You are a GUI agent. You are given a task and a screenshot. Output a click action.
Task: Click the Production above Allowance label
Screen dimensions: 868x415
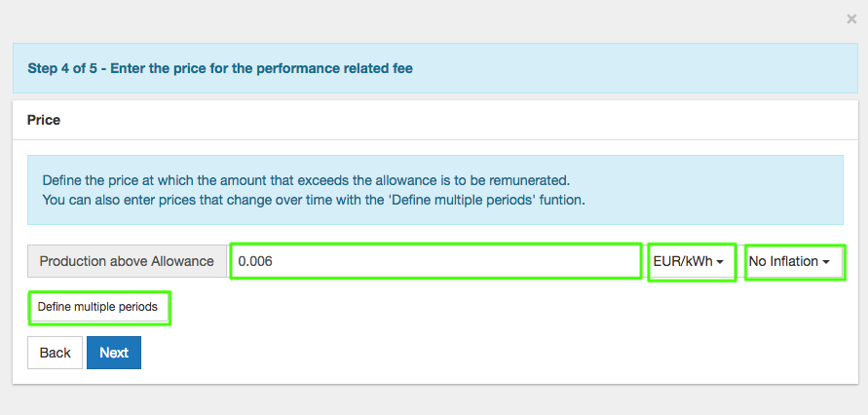pos(127,261)
